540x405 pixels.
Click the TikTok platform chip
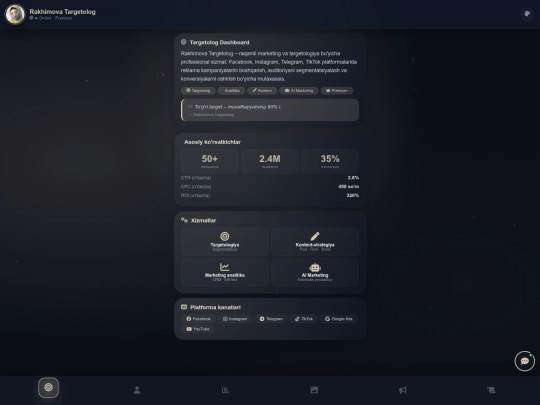tap(304, 319)
